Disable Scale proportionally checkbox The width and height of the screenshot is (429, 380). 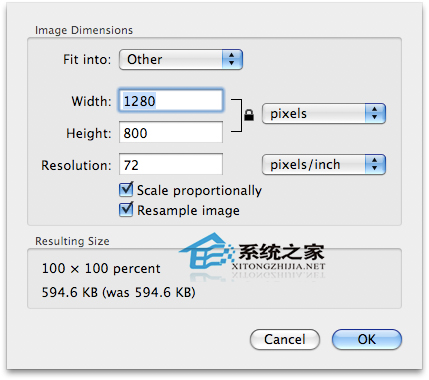(x=126, y=190)
